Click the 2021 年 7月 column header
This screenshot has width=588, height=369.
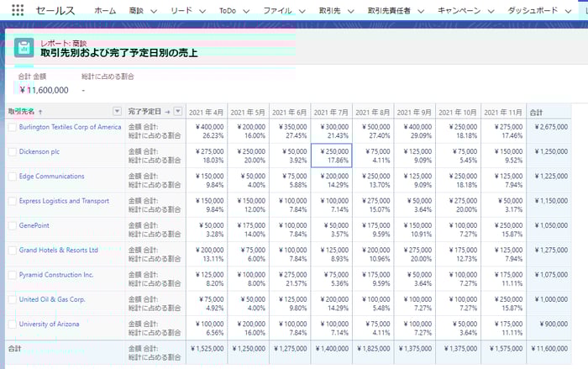tap(331, 113)
